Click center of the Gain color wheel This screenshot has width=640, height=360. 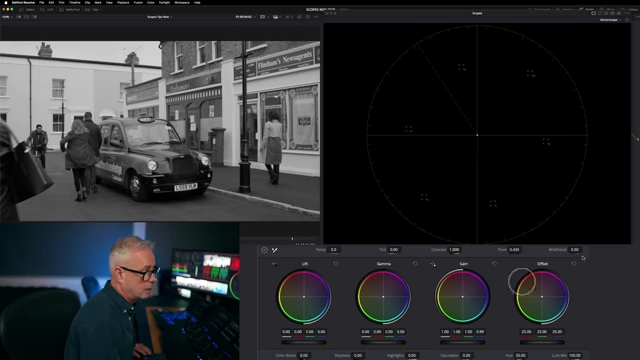462,297
